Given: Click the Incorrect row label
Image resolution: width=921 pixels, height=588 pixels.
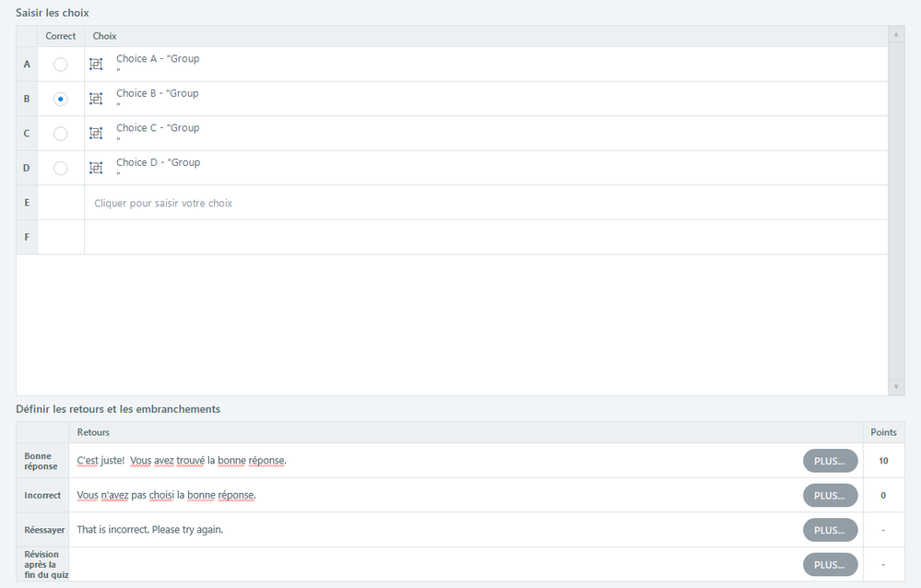Looking at the screenshot, I should (42, 496).
